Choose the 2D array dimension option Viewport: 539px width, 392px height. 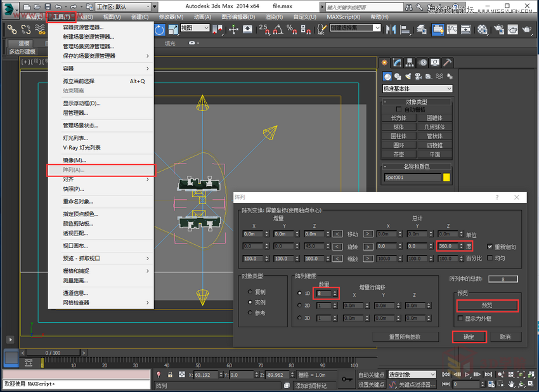point(300,305)
